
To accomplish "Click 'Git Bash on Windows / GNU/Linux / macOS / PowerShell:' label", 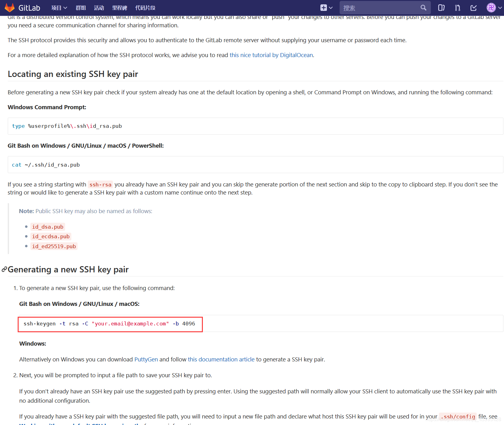I will [x=86, y=145].
